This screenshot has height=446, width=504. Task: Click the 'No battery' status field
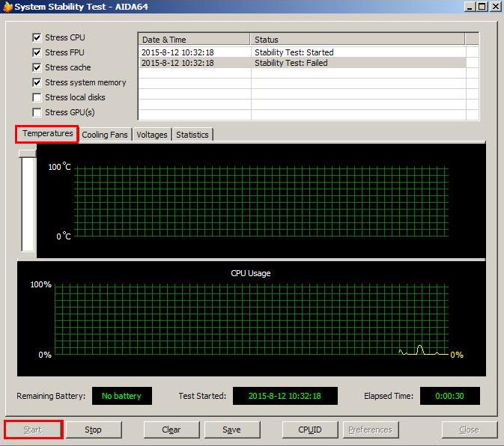(x=122, y=396)
